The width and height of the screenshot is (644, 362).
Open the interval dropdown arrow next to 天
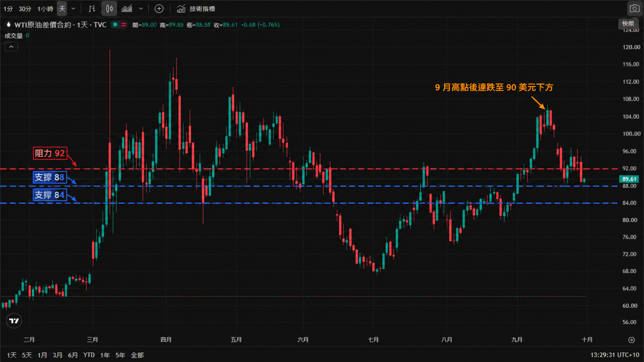74,9
